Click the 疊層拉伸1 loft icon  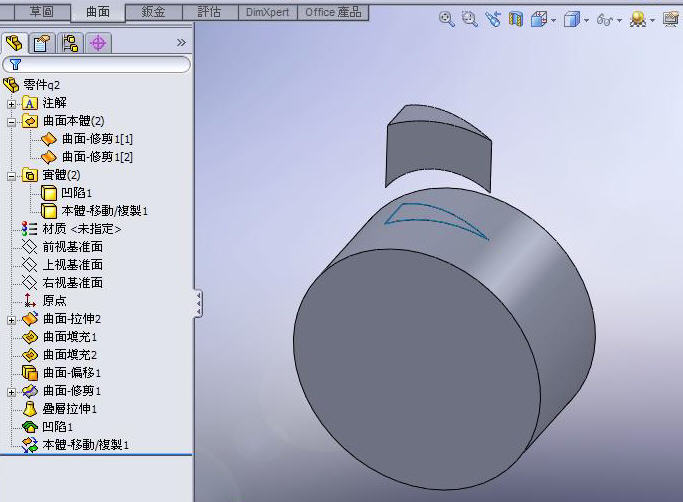click(x=30, y=409)
